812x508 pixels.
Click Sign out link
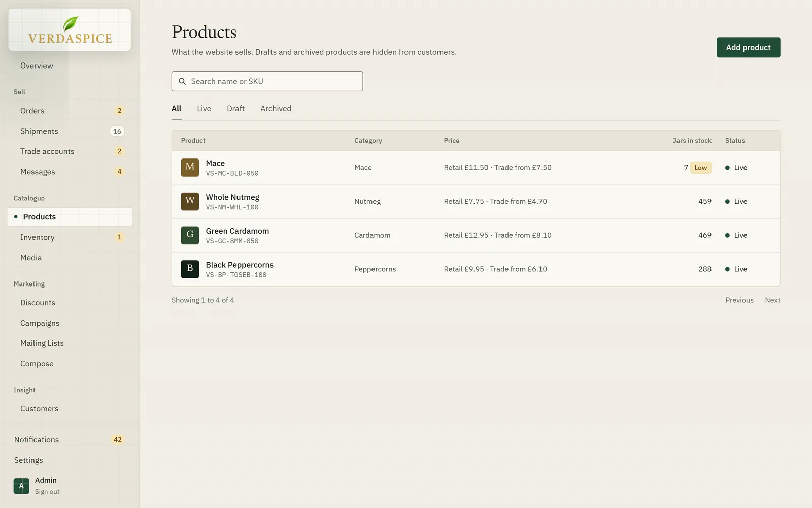(x=47, y=492)
